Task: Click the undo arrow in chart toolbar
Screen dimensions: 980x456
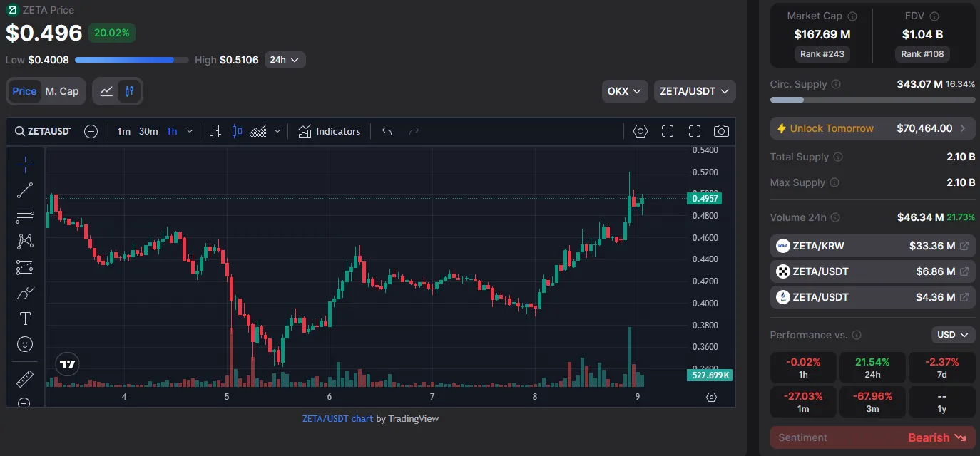Action: (387, 131)
